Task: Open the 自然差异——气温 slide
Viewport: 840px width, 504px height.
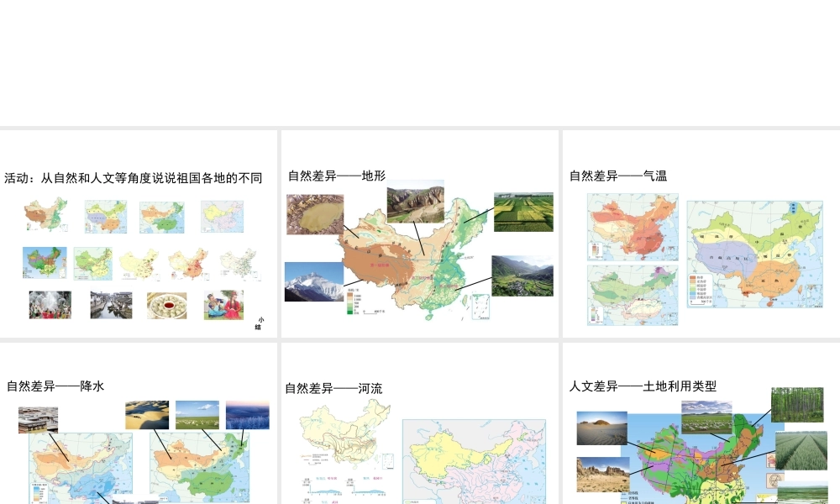Action: click(701, 234)
